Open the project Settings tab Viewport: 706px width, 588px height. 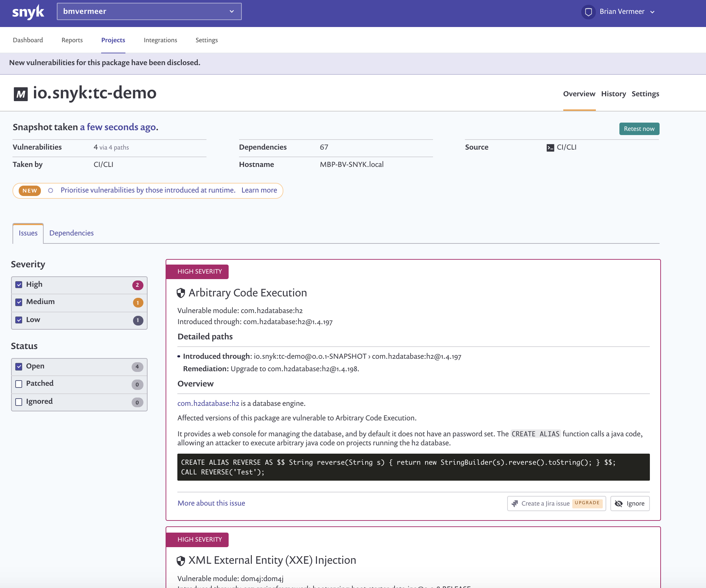(645, 94)
